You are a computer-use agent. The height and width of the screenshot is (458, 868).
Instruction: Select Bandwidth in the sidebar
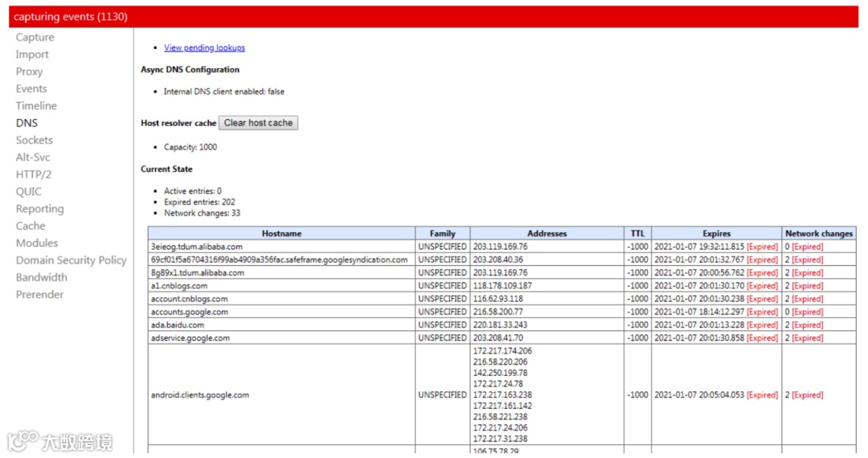(42, 278)
